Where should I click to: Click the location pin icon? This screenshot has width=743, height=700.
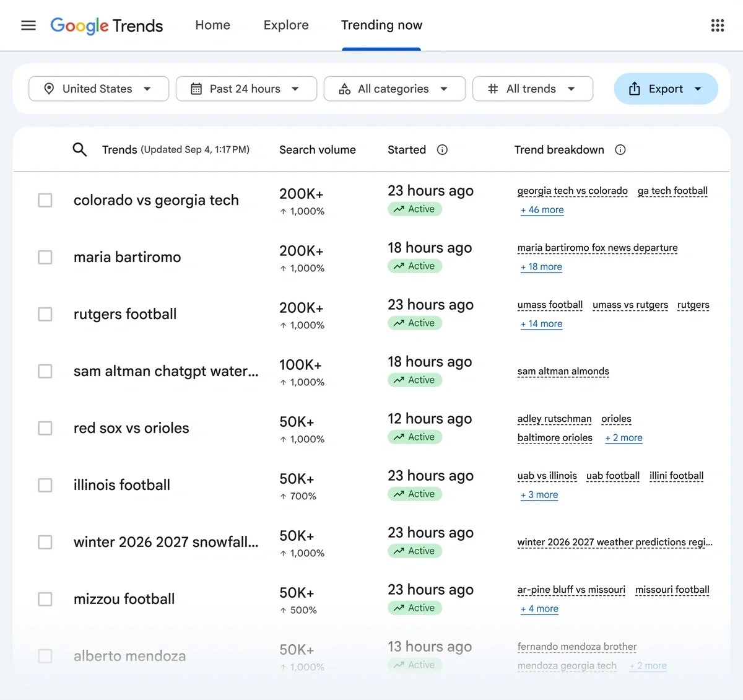pos(49,89)
